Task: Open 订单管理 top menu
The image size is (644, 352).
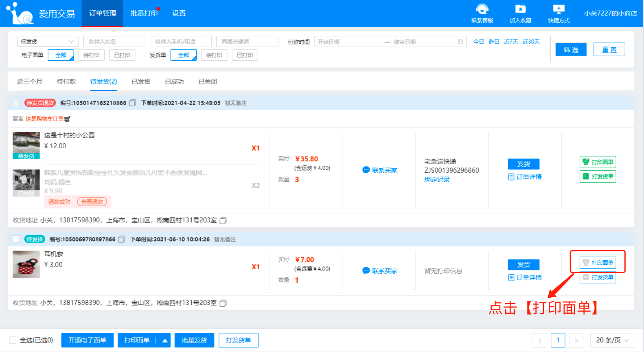Action: click(x=103, y=13)
